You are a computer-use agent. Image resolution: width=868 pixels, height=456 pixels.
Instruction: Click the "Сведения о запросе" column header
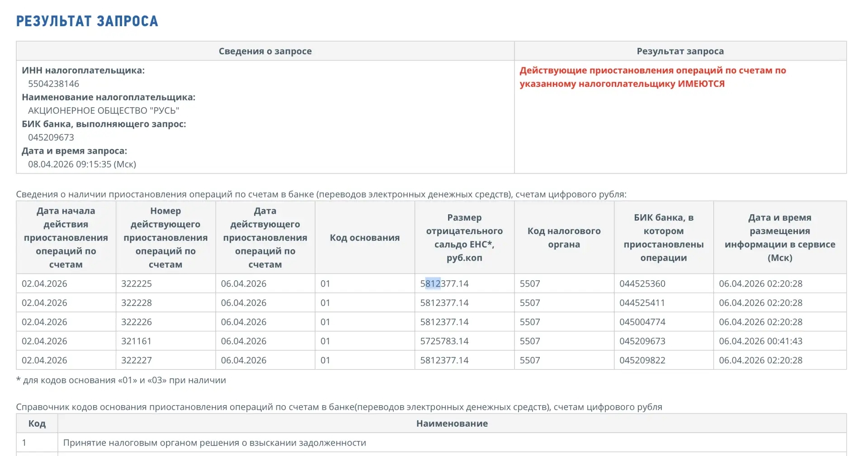coord(265,51)
